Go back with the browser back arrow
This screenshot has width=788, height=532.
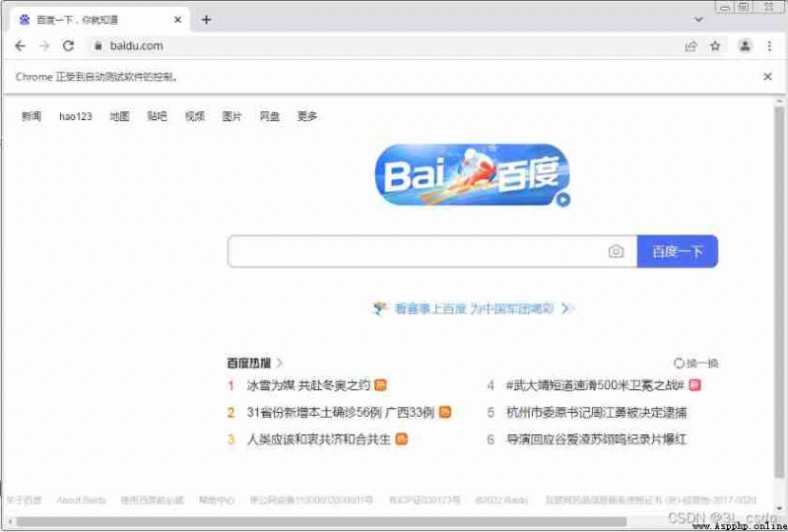pos(20,45)
